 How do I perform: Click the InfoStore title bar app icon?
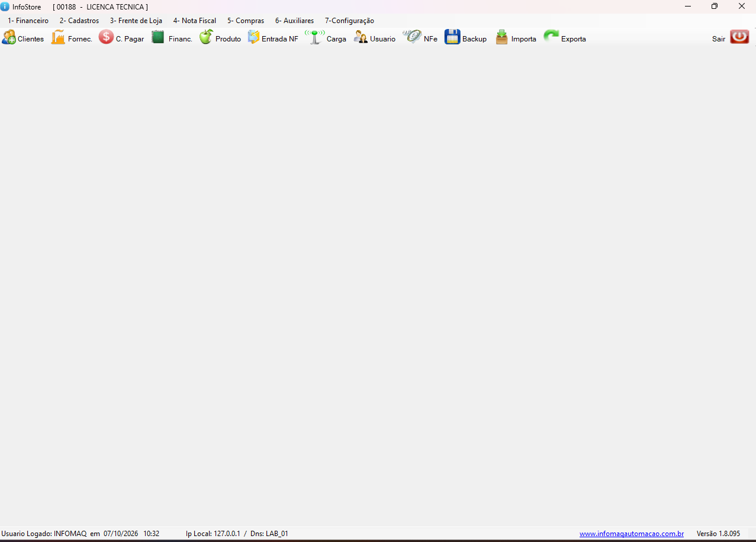click(5, 7)
